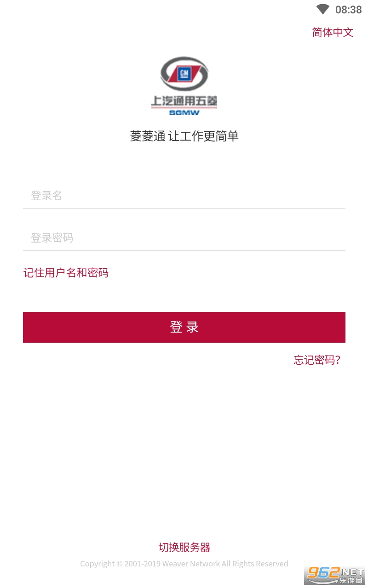This screenshot has height=588, width=368.
Task: Tap the 962.NET watermark logo
Action: tap(335, 572)
